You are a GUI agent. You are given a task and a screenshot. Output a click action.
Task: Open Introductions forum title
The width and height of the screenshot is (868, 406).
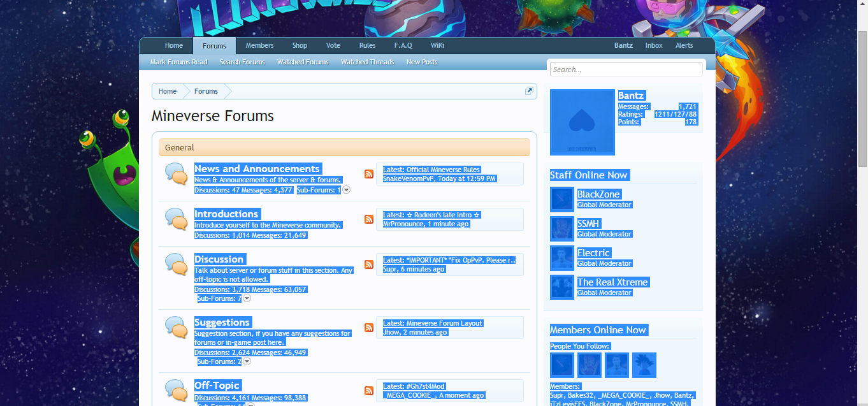click(226, 214)
